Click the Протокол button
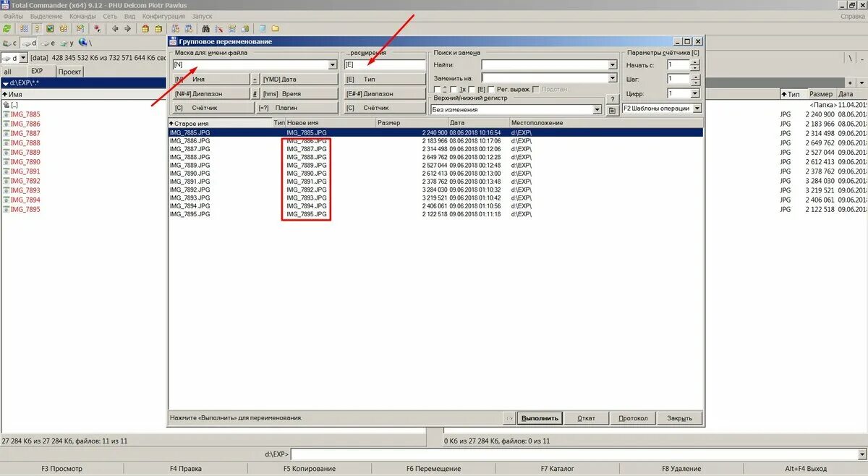The image size is (868, 476). tap(633, 418)
